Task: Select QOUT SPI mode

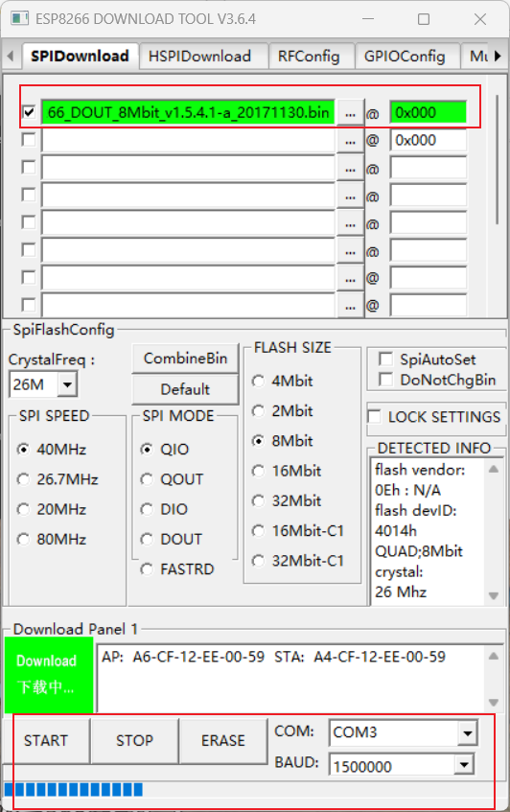Action: click(x=172, y=479)
